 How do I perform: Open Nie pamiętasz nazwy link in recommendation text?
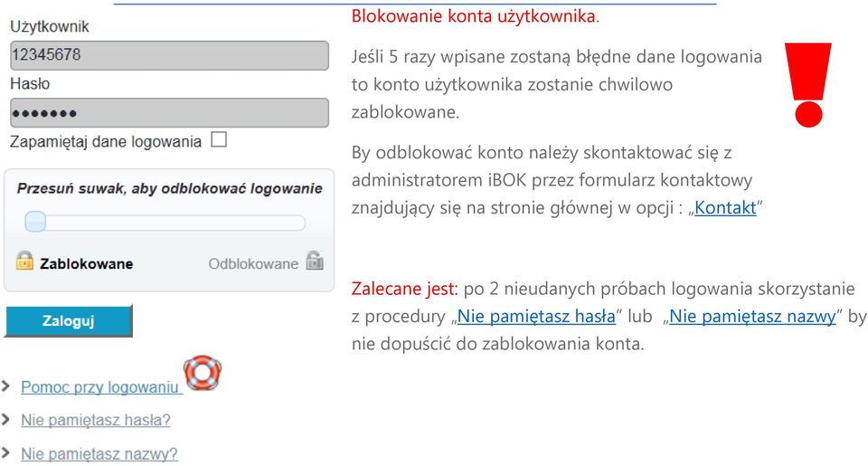click(752, 317)
